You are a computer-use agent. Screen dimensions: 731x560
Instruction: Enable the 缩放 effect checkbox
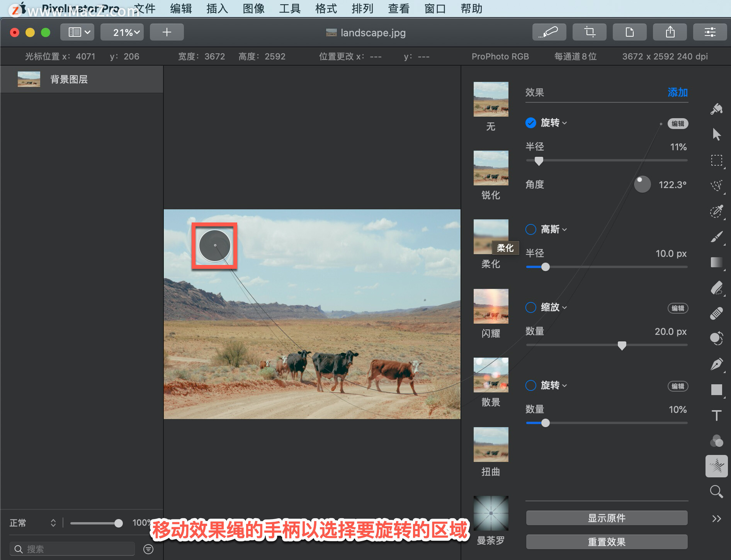click(x=531, y=307)
